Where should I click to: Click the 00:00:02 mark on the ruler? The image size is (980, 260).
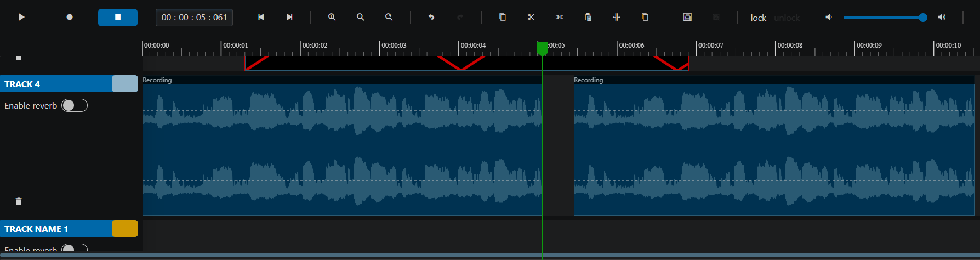315,46
